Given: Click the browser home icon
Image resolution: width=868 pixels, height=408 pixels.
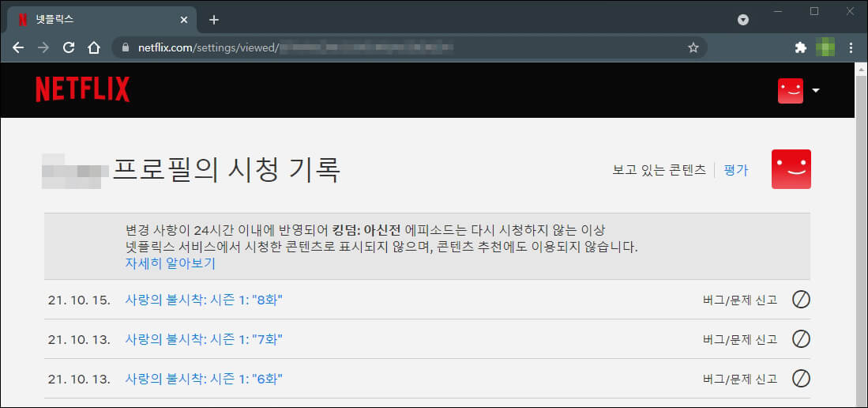Looking at the screenshot, I should coord(93,47).
